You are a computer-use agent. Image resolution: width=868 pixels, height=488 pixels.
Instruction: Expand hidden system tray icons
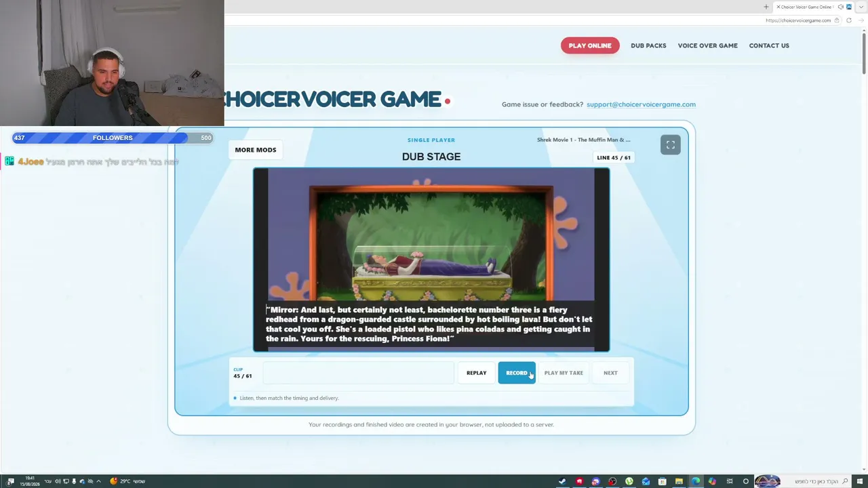(98, 481)
